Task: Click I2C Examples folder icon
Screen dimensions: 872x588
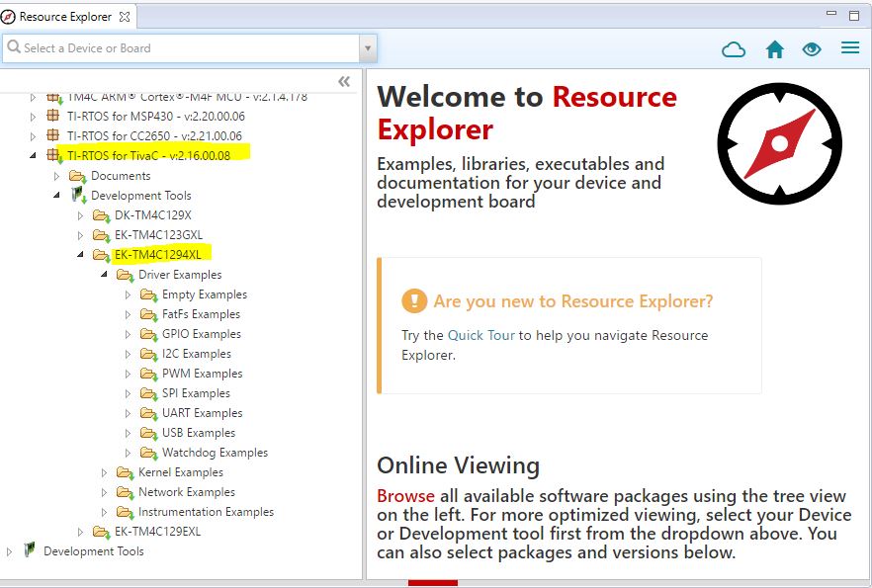Action: click(x=149, y=354)
